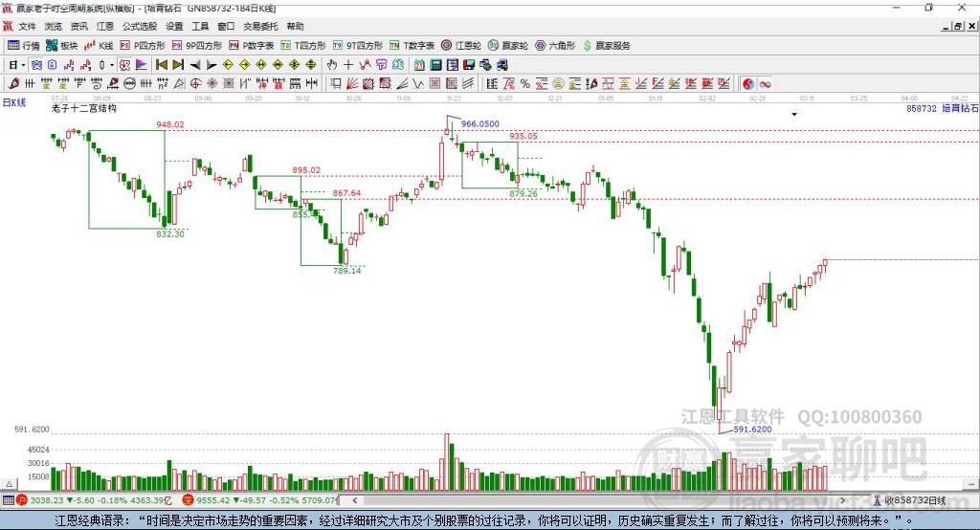Open the 板块 sector view
This screenshot has width=980, height=530.
(x=62, y=46)
